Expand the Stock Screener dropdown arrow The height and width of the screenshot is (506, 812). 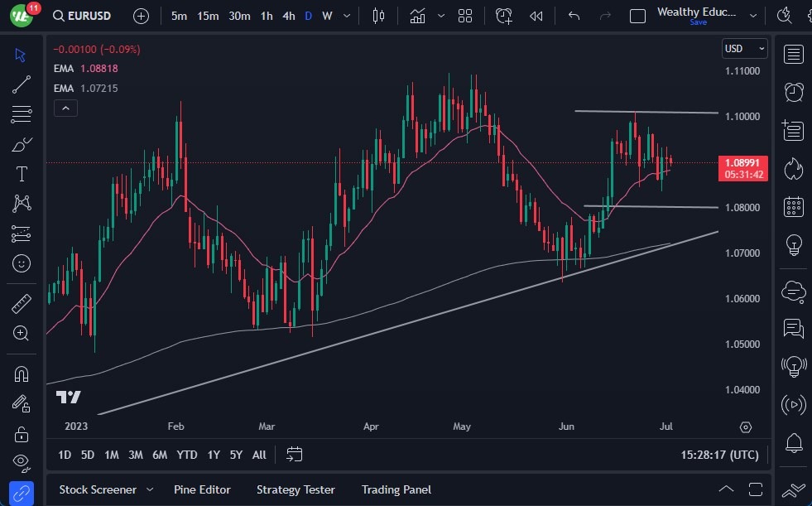(150, 489)
